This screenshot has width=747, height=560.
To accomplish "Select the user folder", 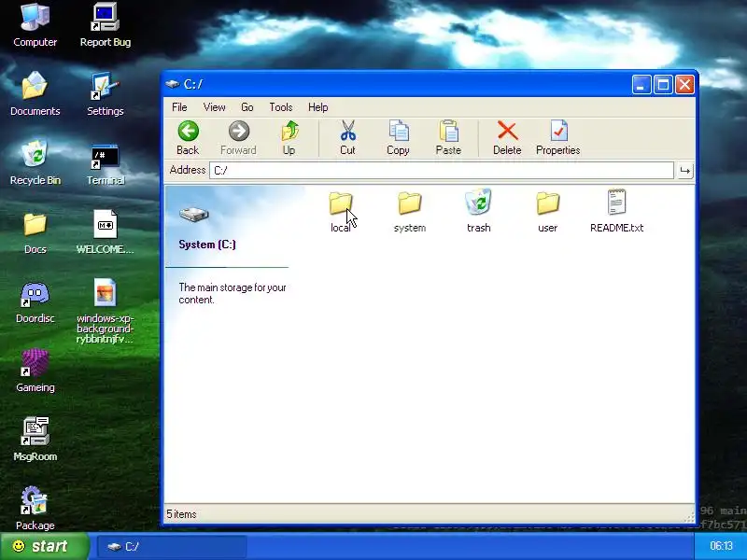I will 548,212.
